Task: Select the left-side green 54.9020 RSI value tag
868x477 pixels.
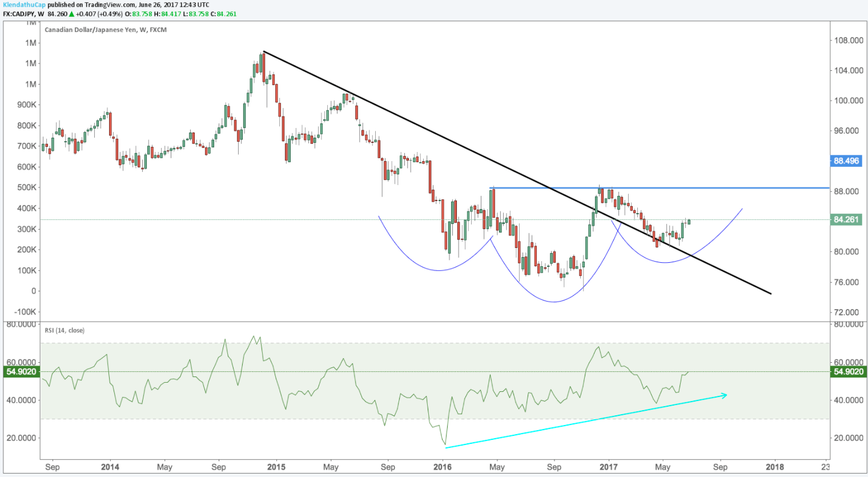Action: [x=21, y=372]
